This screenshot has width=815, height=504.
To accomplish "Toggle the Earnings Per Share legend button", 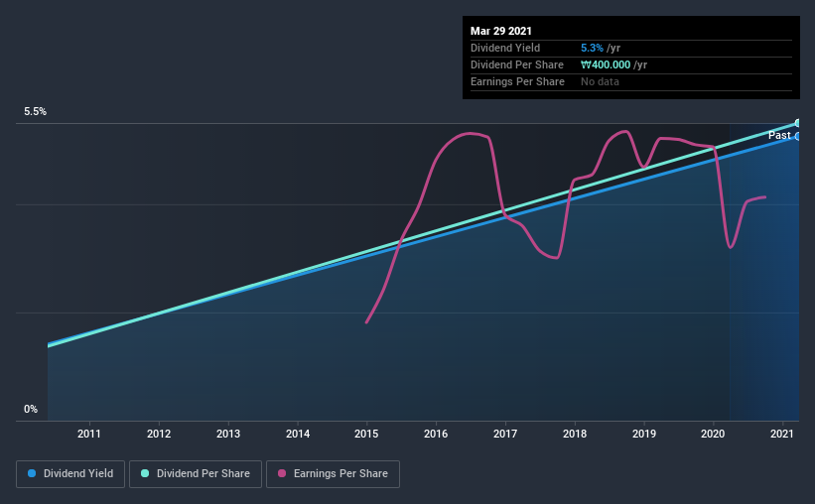I will click(x=334, y=474).
